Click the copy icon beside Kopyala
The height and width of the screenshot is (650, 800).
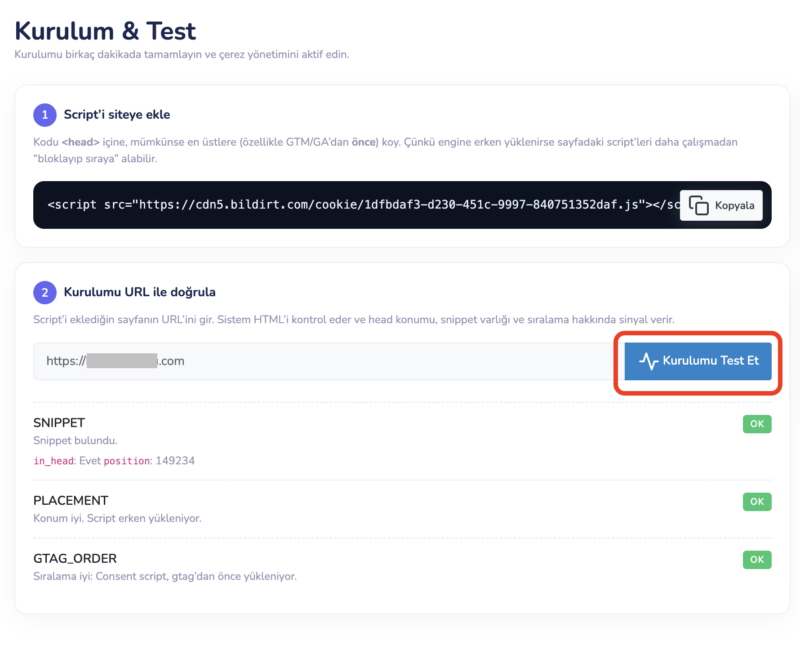tap(699, 205)
